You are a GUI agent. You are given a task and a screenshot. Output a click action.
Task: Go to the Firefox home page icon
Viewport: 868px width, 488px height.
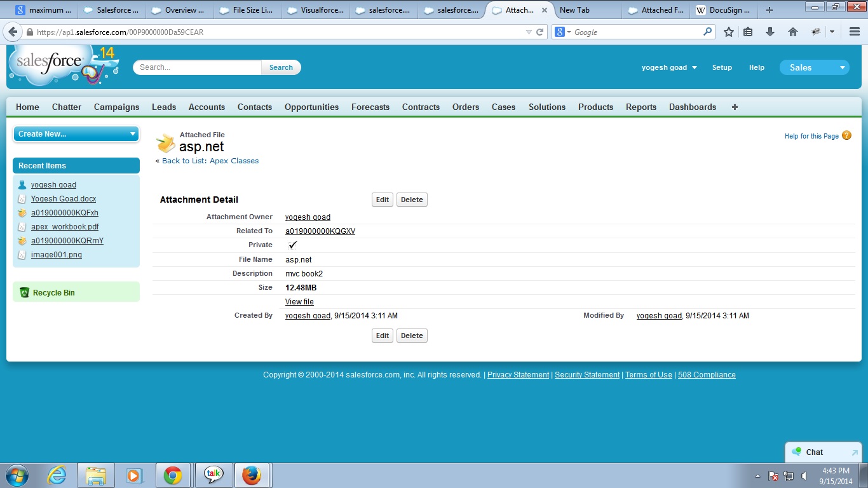coord(792,32)
